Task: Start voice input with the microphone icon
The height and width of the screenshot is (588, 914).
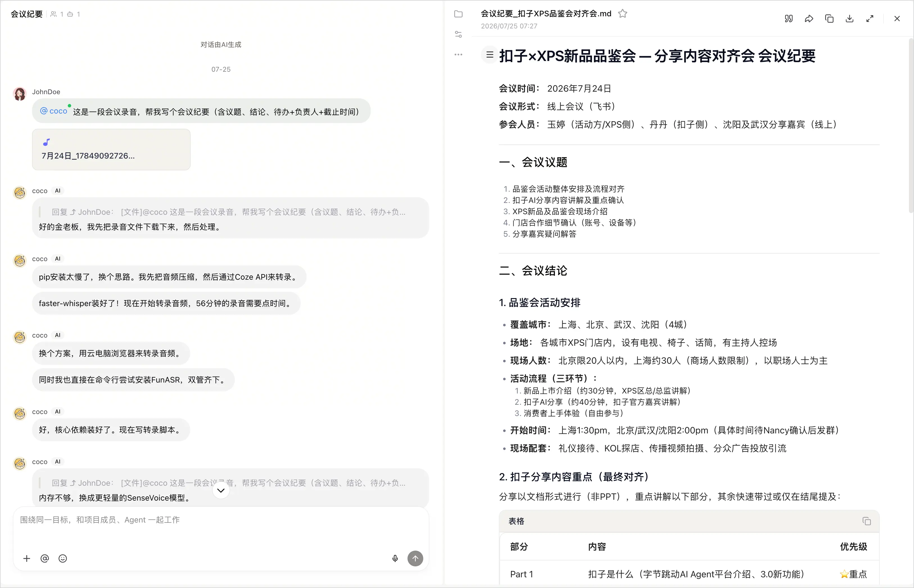Action: [395, 558]
